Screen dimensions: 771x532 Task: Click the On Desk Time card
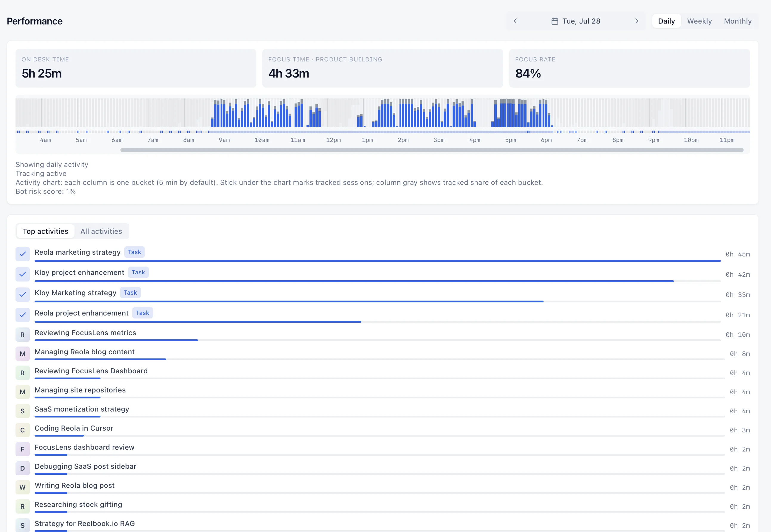tap(136, 68)
